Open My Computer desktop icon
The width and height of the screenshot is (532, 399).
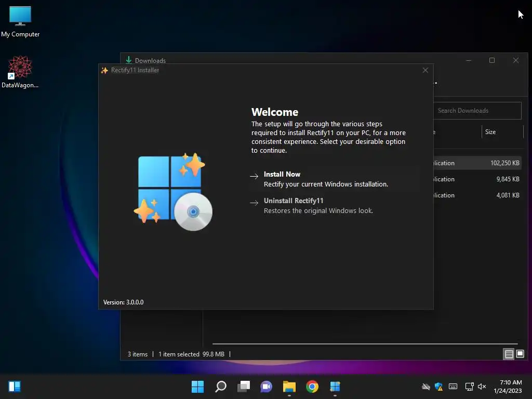pyautogui.click(x=20, y=21)
